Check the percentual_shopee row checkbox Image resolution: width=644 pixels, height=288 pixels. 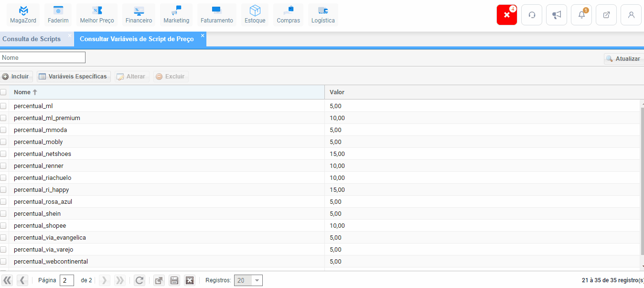(x=3, y=225)
